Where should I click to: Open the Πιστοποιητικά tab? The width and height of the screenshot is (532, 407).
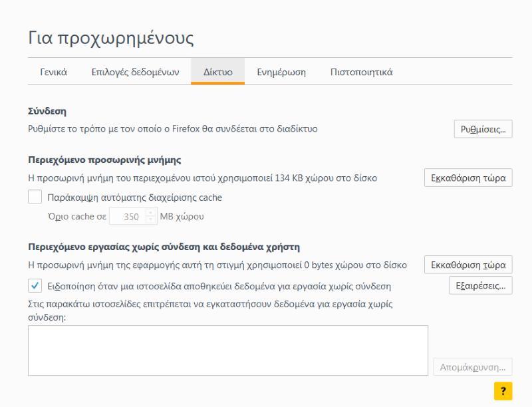361,72
